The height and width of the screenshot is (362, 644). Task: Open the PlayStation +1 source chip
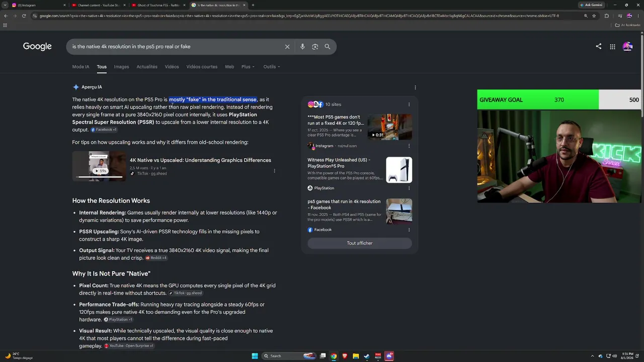tap(118, 320)
